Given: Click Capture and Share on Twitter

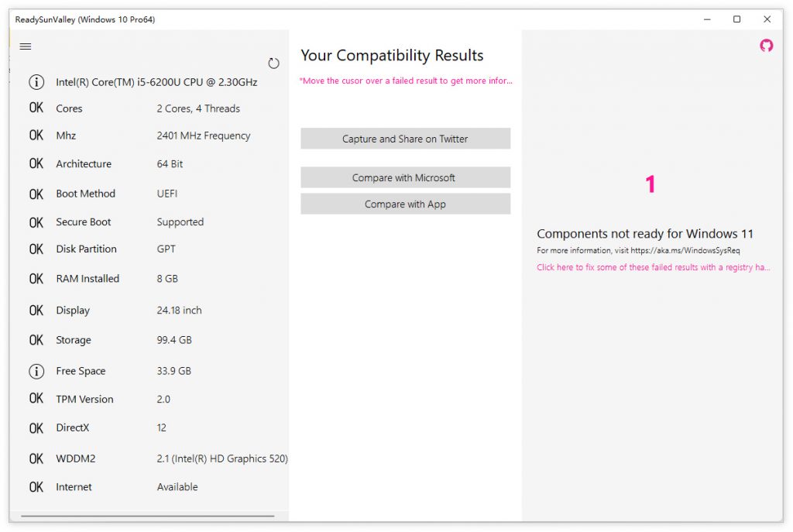Looking at the screenshot, I should (405, 139).
